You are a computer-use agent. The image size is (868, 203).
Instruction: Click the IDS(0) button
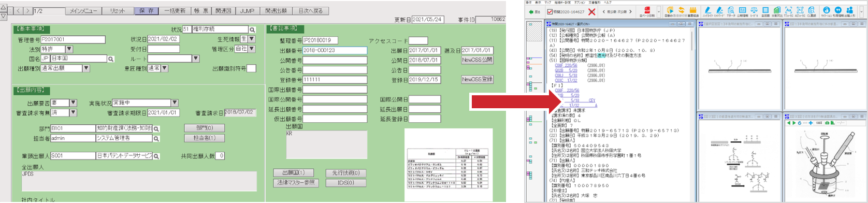pos(346,183)
